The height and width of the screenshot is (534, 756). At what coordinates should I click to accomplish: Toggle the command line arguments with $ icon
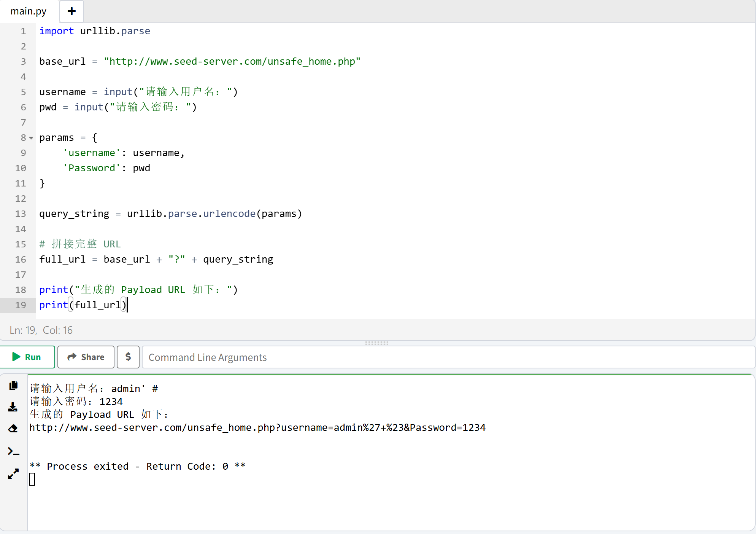coord(128,357)
